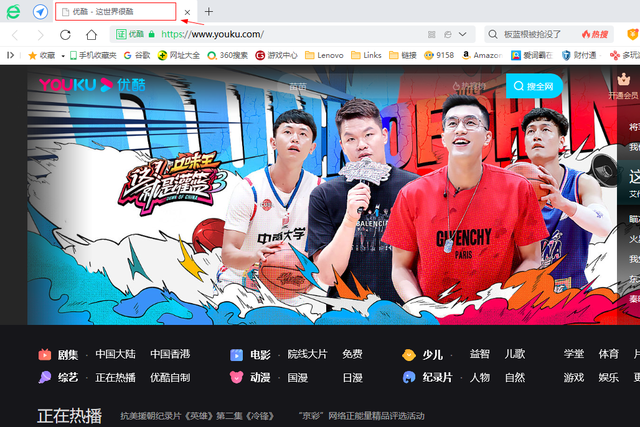Open 中国大陆 drama category

(116, 354)
